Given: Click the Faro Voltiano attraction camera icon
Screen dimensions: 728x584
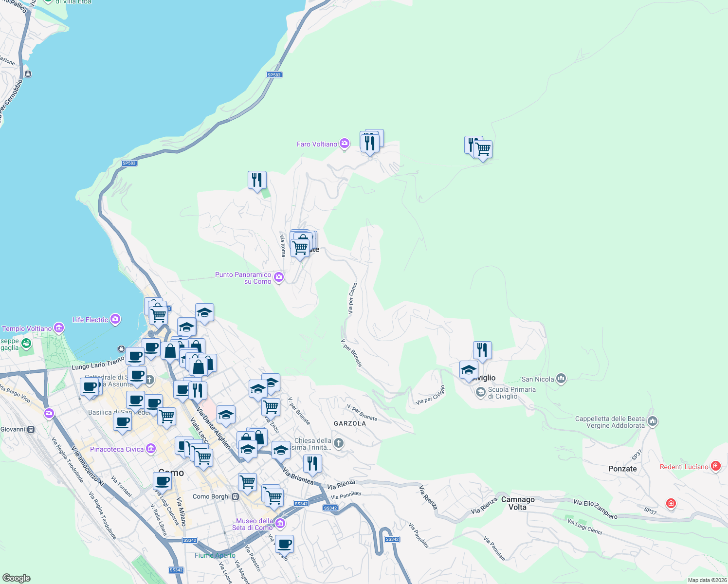Looking at the screenshot, I should point(344,144).
